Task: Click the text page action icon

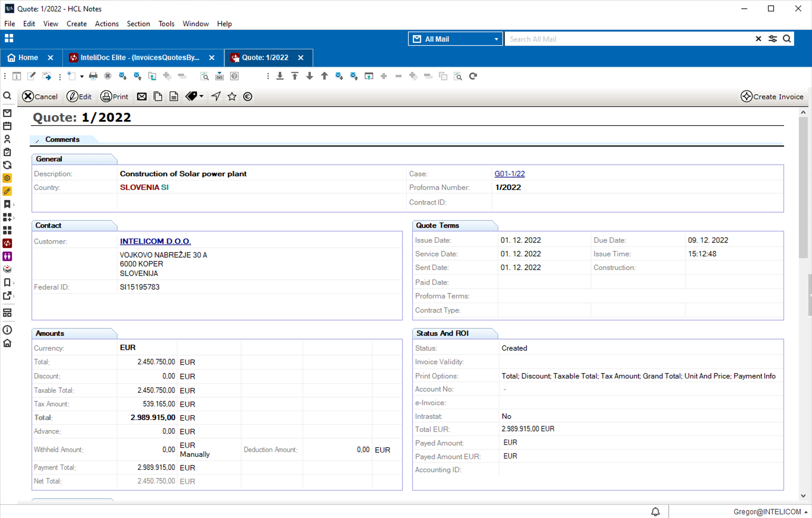Action: click(174, 97)
